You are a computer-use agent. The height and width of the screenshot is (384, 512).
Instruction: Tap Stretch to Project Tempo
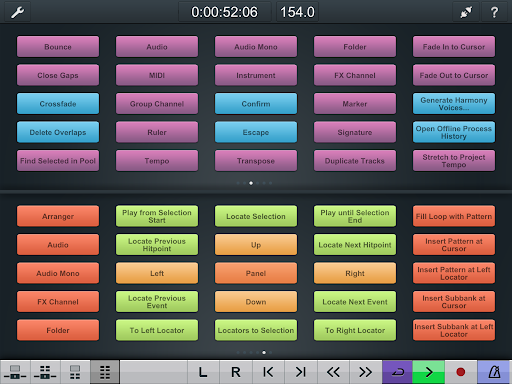(x=454, y=161)
